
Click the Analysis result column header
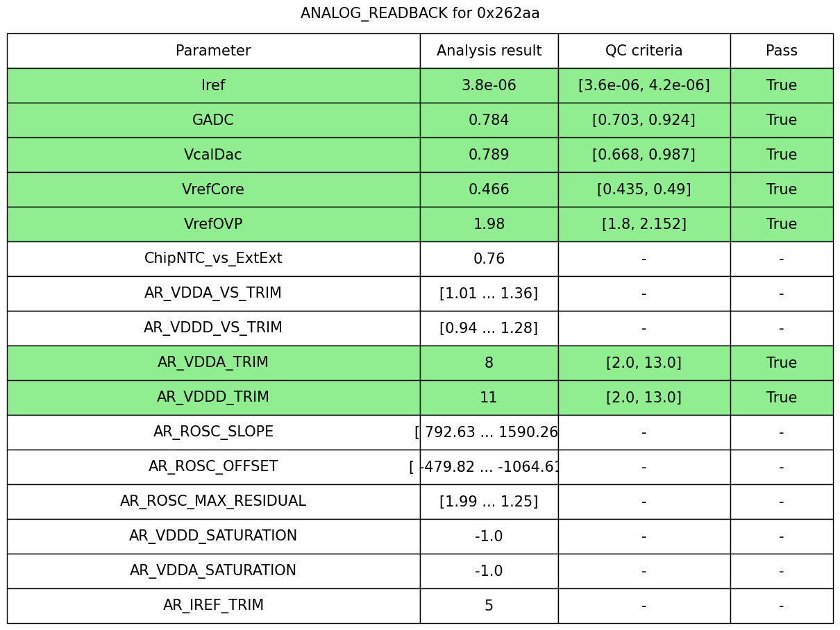coord(489,51)
